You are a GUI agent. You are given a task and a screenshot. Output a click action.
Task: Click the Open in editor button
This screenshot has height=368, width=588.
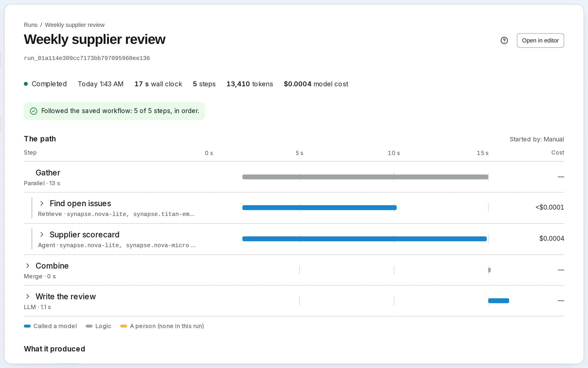click(540, 40)
